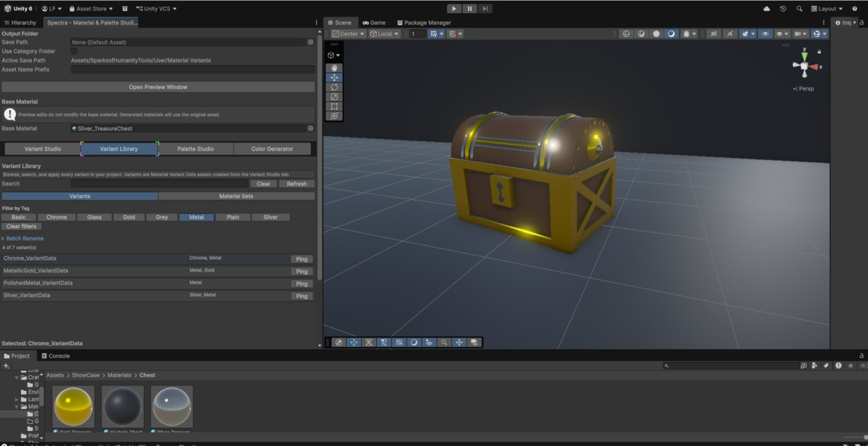Switch to the Hierarchy tab
This screenshot has height=446, width=868.
pos(20,22)
